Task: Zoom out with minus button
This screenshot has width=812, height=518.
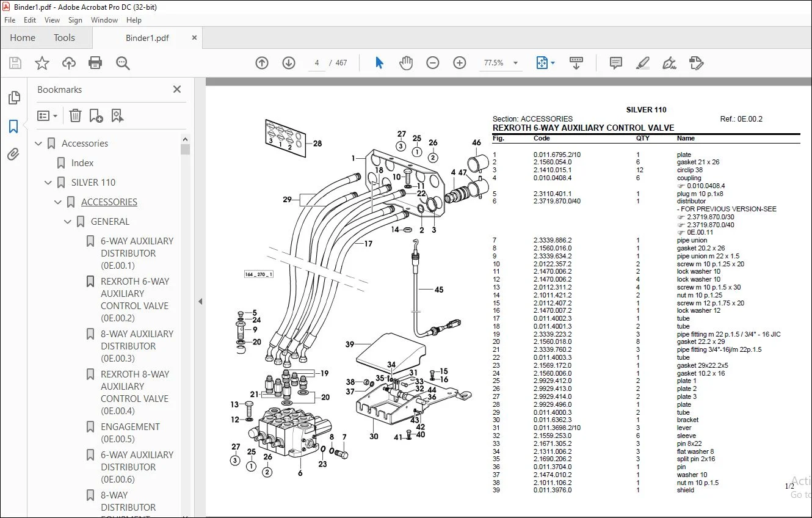Action: (x=433, y=63)
